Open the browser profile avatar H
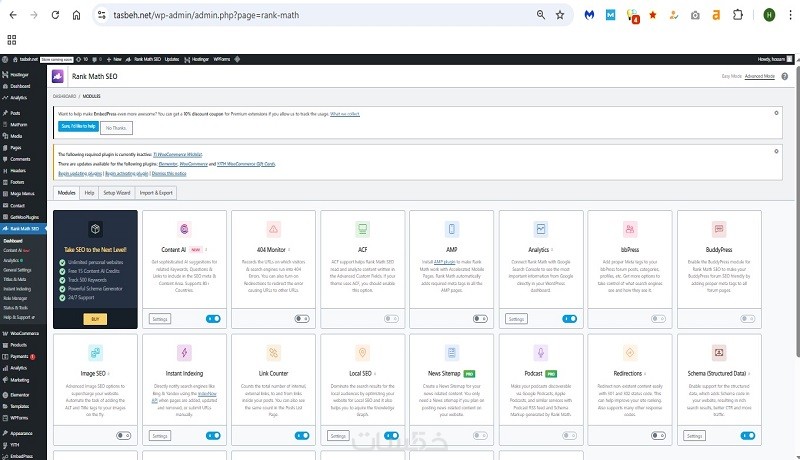800x460 pixels. coord(769,15)
